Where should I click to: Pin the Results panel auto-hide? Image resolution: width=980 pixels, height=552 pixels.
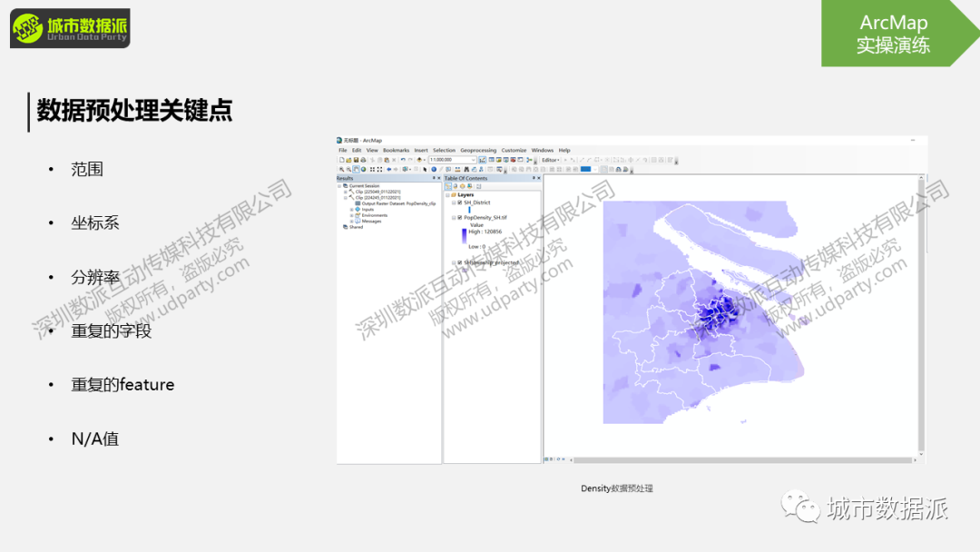tap(434, 178)
